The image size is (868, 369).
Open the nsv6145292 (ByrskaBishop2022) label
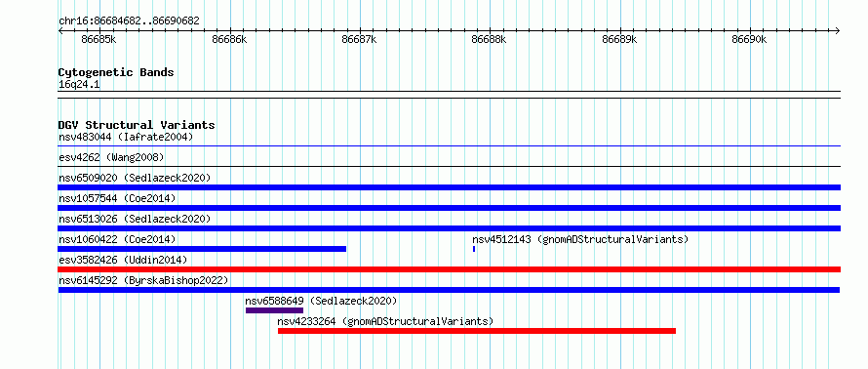(143, 280)
